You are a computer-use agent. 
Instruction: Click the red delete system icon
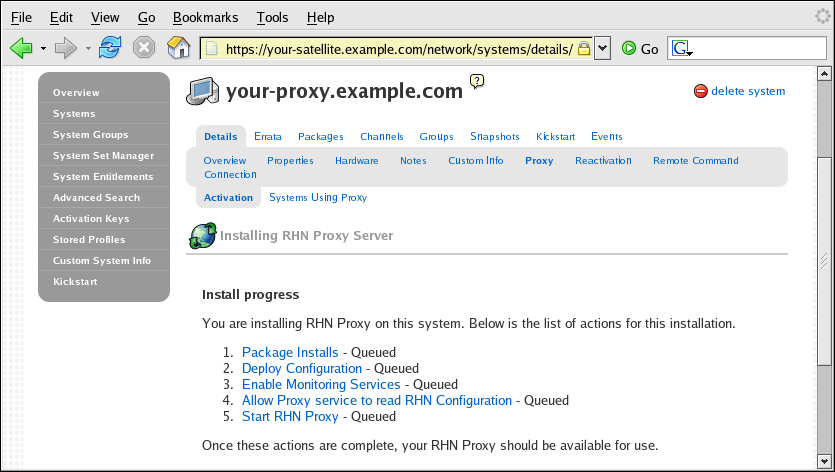700,91
